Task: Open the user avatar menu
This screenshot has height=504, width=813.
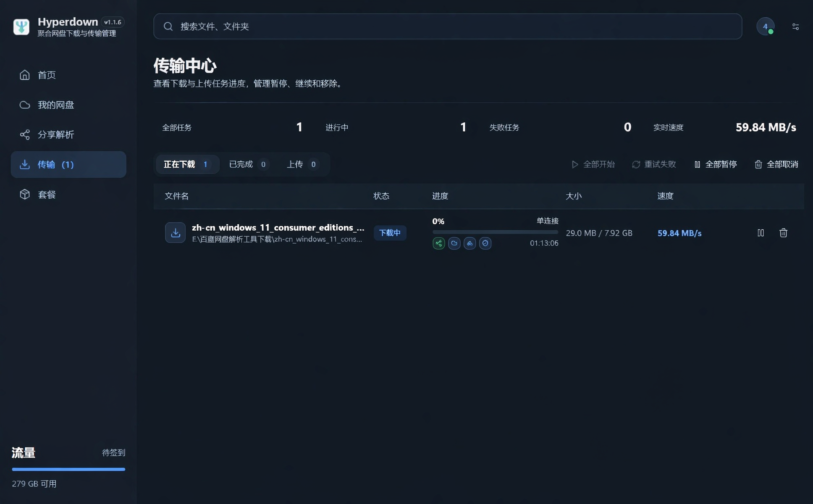Action: (765, 26)
